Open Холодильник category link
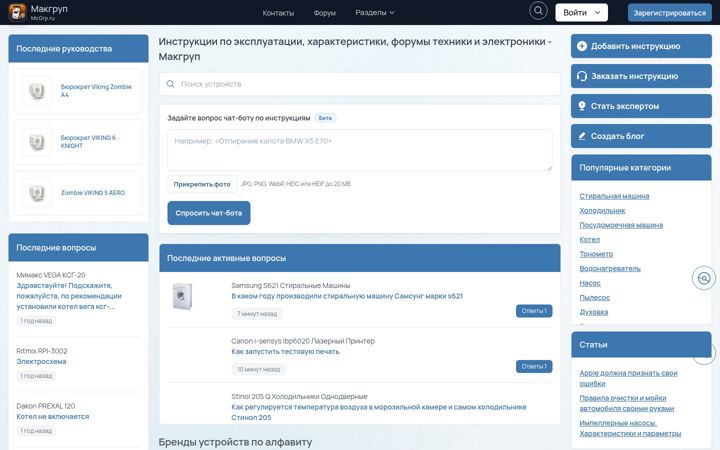The image size is (720, 450). (x=602, y=211)
